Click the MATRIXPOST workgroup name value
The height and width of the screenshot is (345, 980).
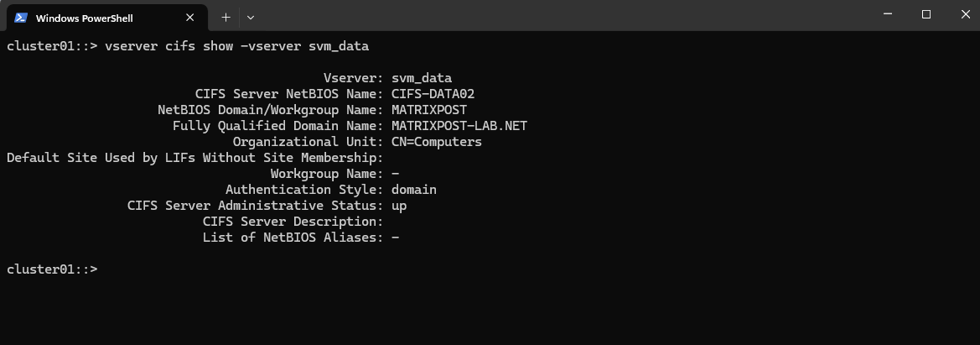428,110
